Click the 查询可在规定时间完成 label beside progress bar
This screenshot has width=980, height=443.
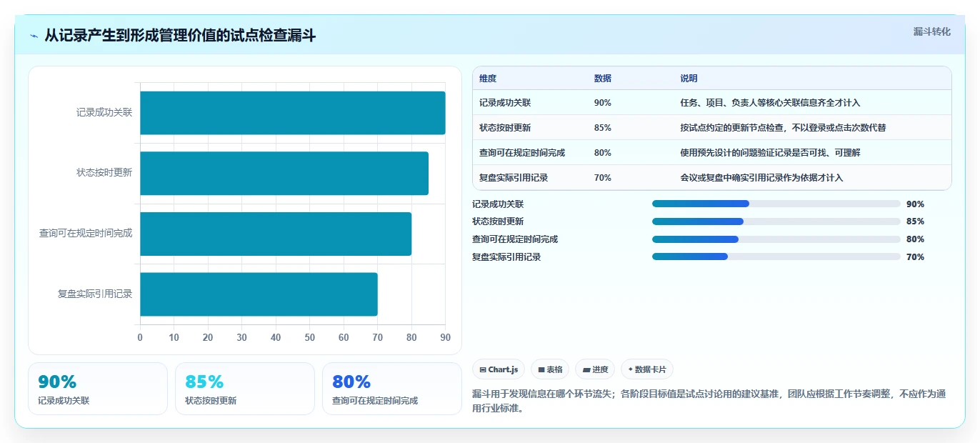[515, 239]
